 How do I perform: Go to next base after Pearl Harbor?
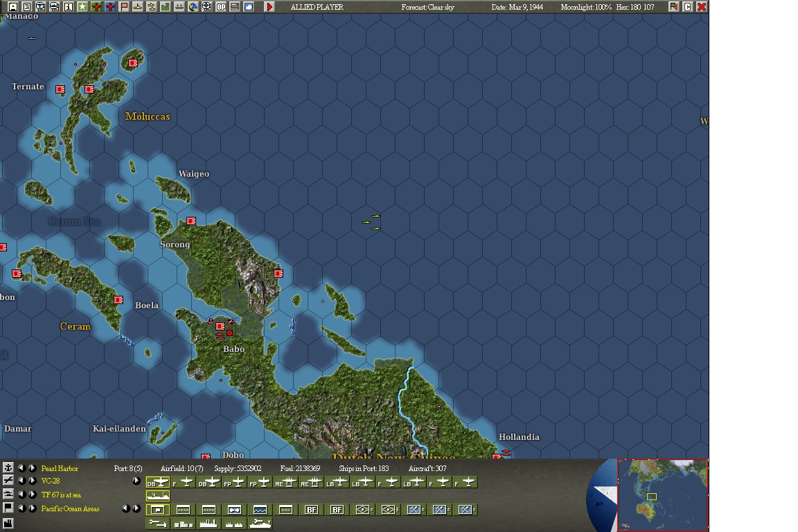(33, 468)
